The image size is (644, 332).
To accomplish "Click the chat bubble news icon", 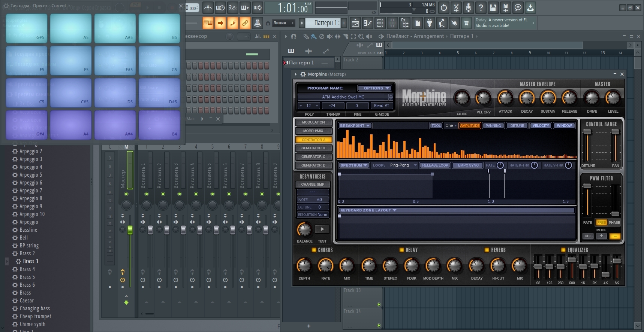I will 518,7.
